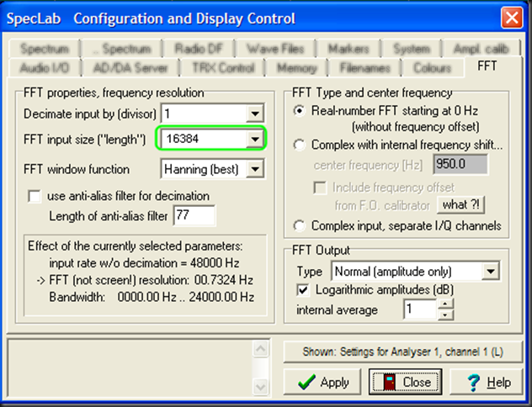Click the Normal (amplitude only) type value
Screen dimensions: 532x407
point(407,271)
